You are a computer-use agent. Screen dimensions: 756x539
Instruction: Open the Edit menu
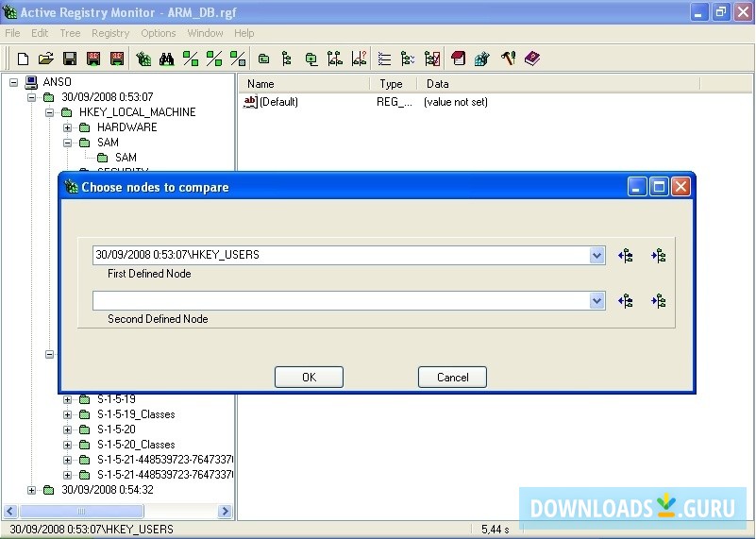(40, 33)
